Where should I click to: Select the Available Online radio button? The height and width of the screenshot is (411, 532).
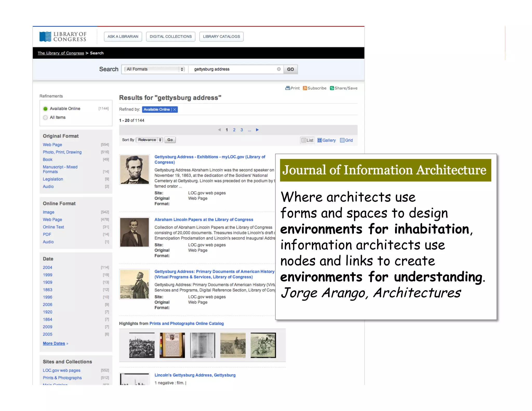45,109
